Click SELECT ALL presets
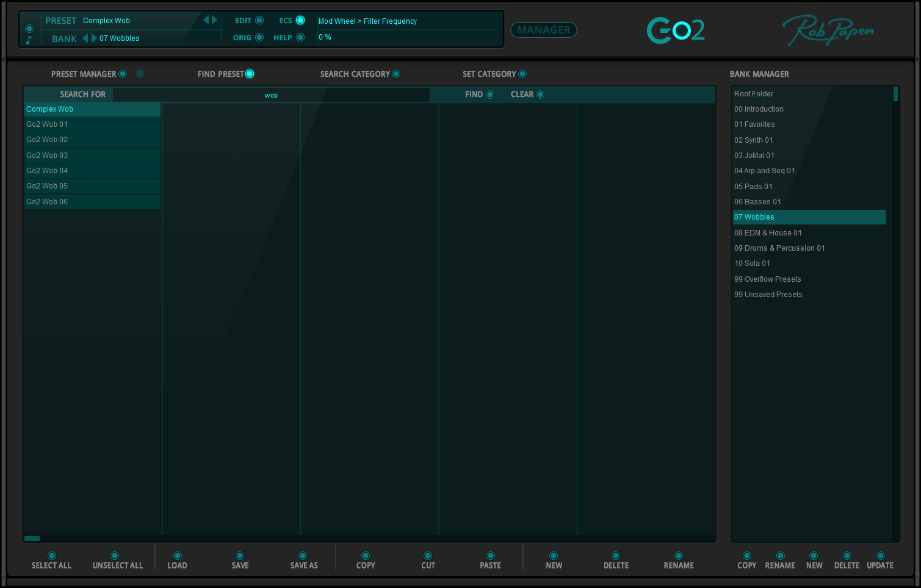Viewport: 921px width, 588px height. [x=52, y=556]
